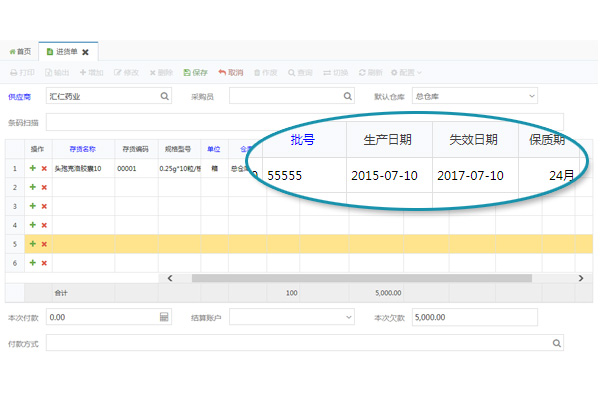Click the 修改 edit toolbar button

click(x=126, y=72)
